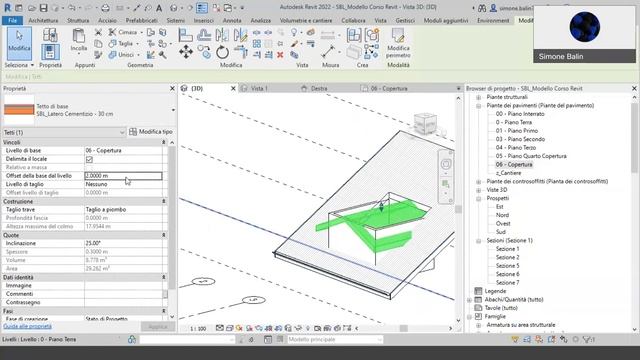Click the red Delete X icon
This screenshot has height=360, width=640.
coord(280,55)
